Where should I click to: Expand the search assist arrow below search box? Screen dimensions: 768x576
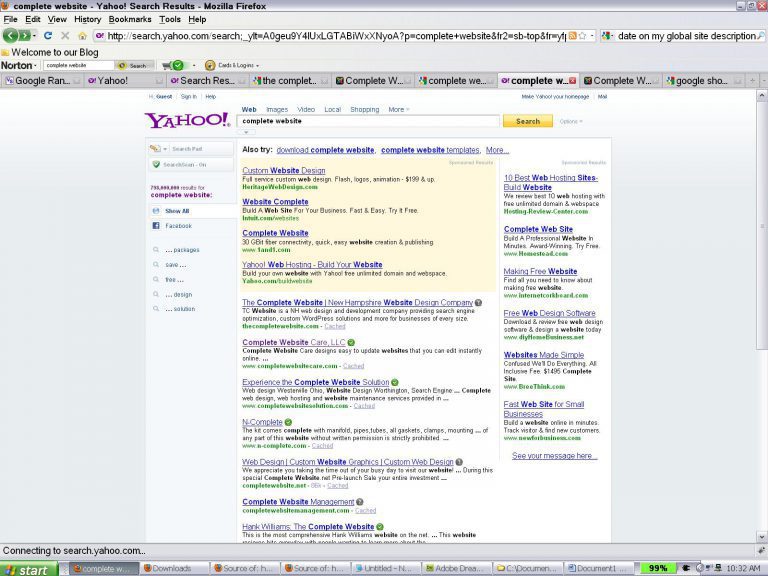click(x=246, y=132)
